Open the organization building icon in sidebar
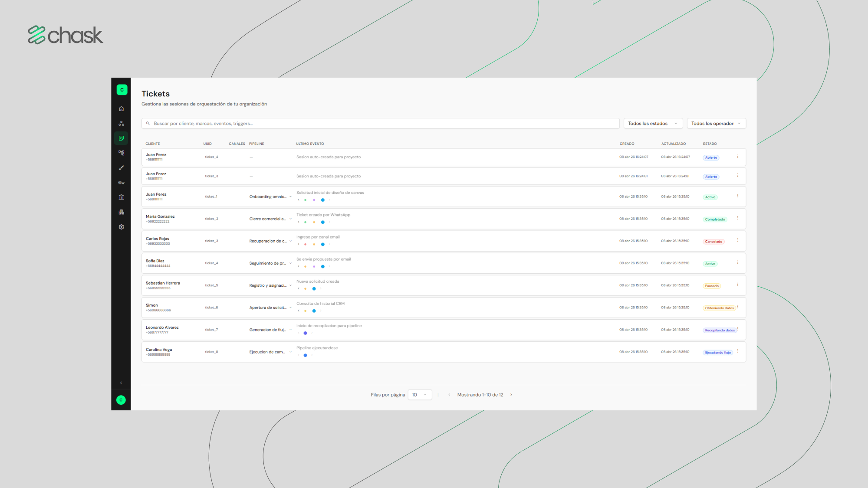Viewport: 868px width, 488px height. [x=122, y=212]
